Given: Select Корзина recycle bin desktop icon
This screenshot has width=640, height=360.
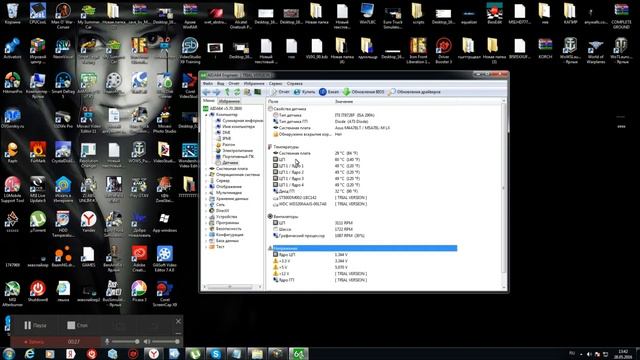Looking at the screenshot, I should (x=12, y=14).
